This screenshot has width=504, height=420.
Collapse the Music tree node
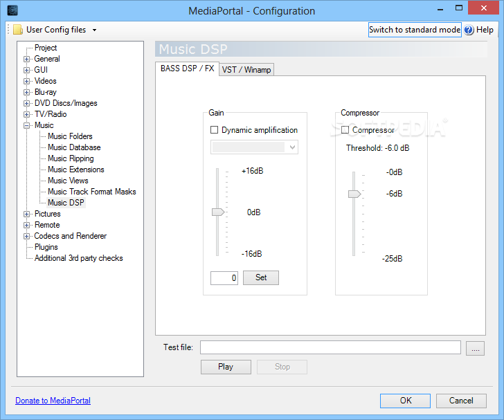coord(27,126)
